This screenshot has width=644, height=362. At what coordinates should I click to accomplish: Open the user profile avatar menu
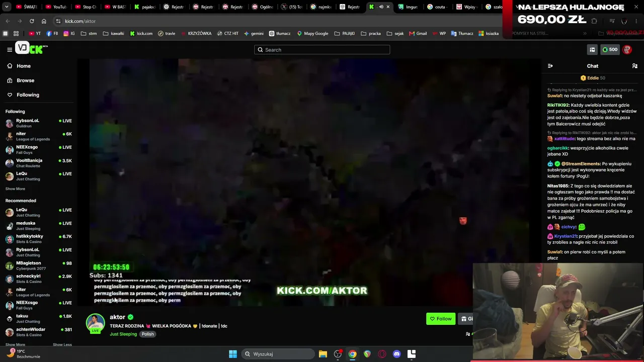coord(627,49)
